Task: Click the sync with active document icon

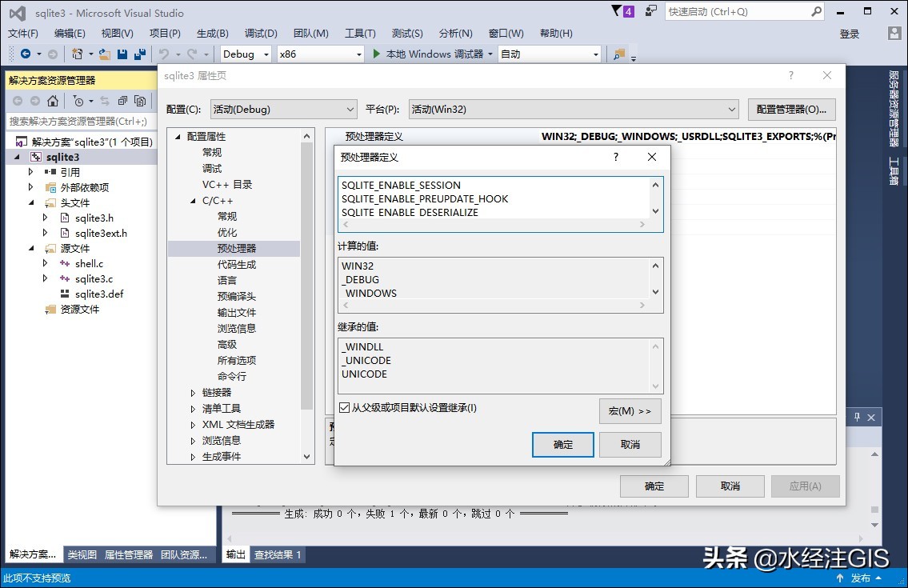Action: pos(105,101)
